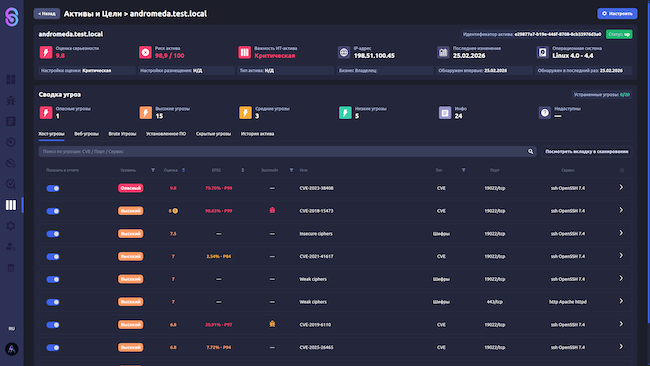Open the Уровень column filter
Screen dimensions: 650x366
point(153,170)
